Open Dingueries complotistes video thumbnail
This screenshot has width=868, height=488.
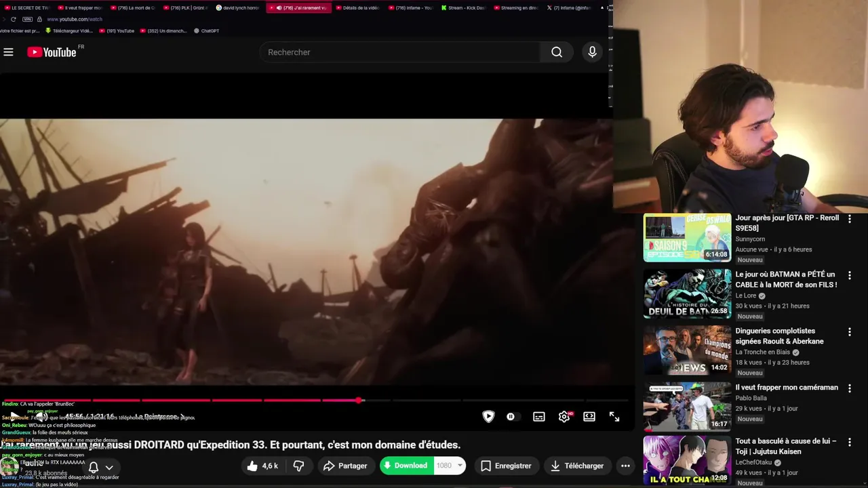687,350
